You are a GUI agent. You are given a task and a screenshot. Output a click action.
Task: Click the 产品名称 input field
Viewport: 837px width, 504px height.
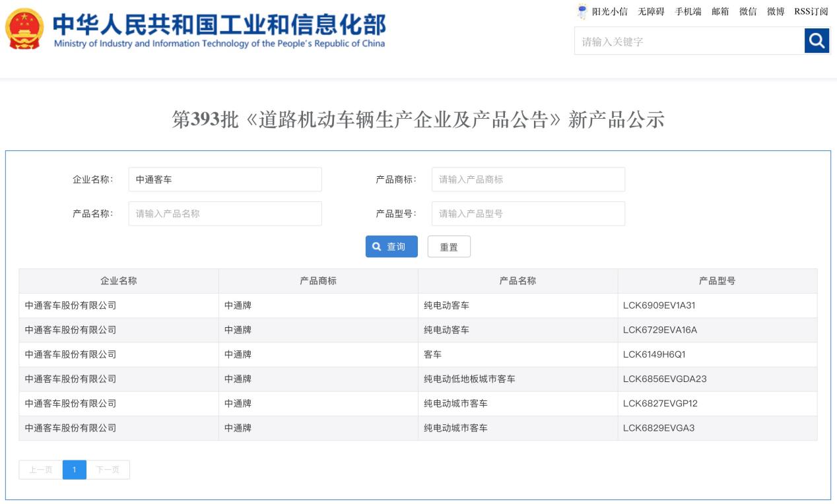click(225, 214)
